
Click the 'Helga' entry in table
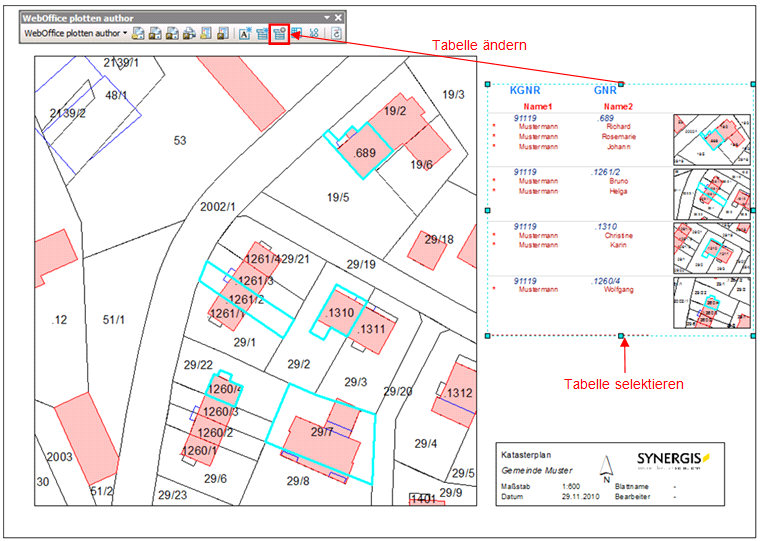point(618,191)
